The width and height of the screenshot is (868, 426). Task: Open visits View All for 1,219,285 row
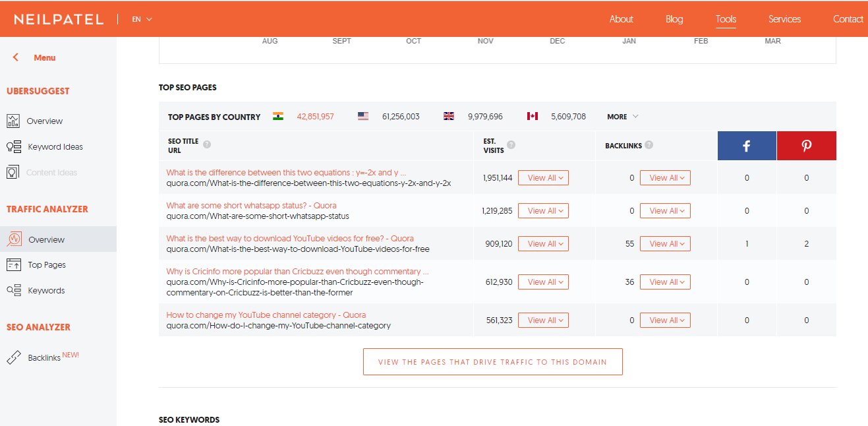point(543,211)
